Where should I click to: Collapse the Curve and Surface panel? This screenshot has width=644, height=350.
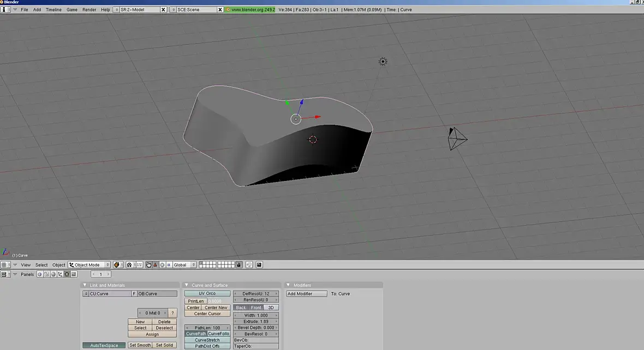(186, 285)
